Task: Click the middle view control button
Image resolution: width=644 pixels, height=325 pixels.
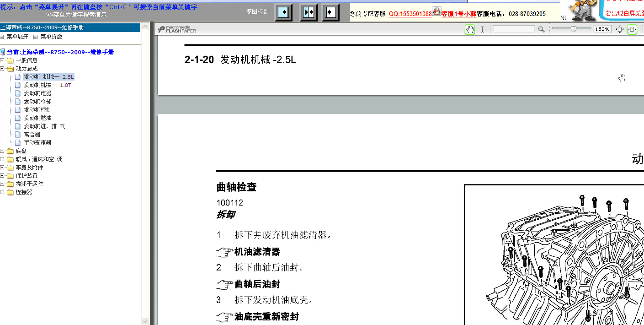Action: pos(309,12)
